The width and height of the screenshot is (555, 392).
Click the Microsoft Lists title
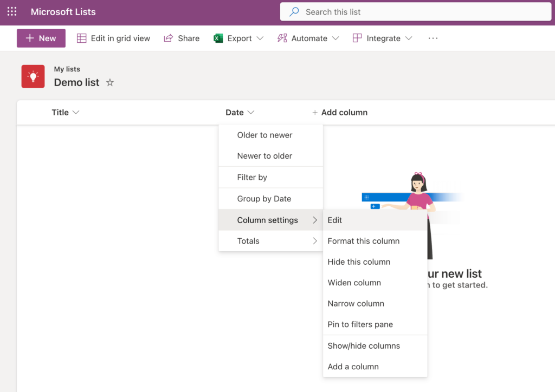(x=63, y=12)
